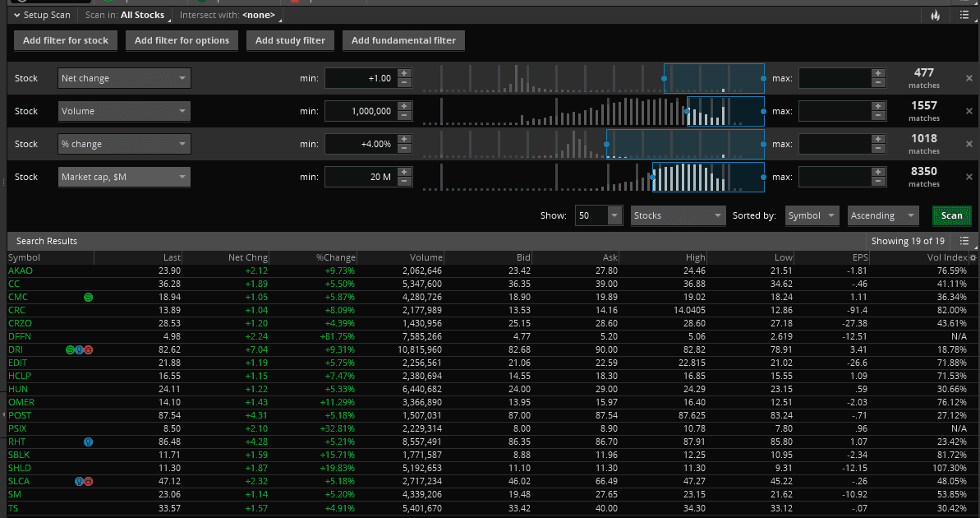Grab the Volume range left handle
This screenshot has height=518, width=980.
click(687, 111)
